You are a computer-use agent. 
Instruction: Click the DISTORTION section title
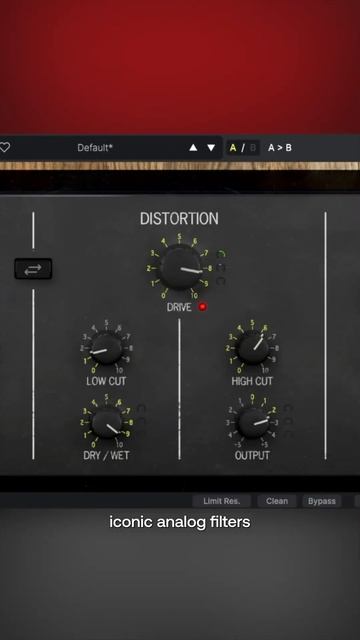point(179,219)
